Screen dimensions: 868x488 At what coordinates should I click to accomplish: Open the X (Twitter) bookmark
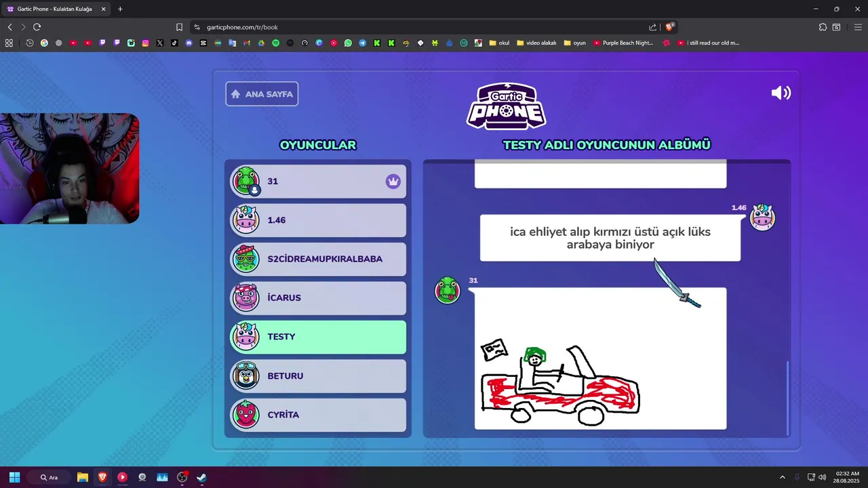(160, 43)
